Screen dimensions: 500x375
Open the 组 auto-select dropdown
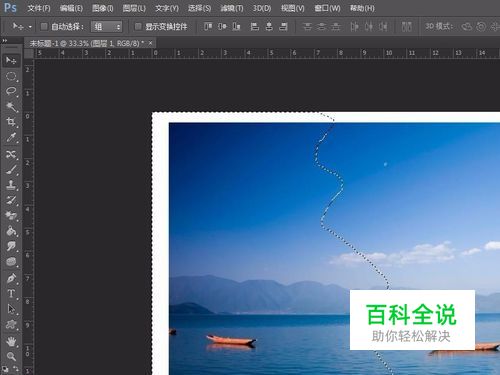click(x=107, y=26)
